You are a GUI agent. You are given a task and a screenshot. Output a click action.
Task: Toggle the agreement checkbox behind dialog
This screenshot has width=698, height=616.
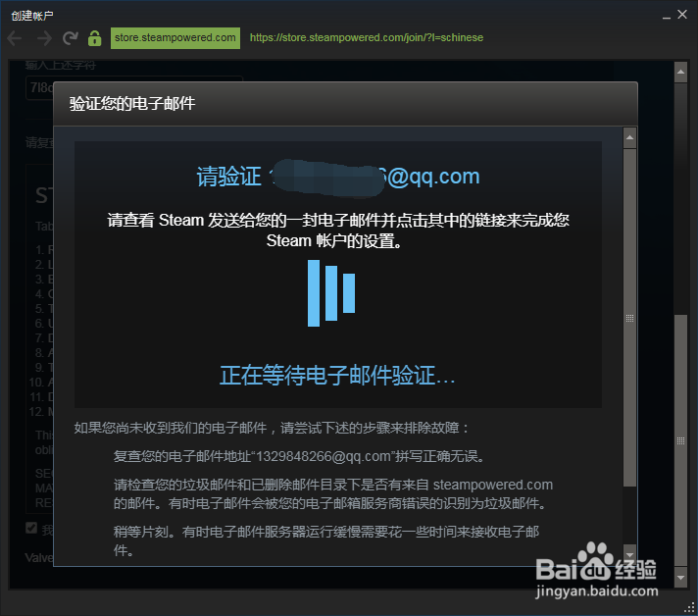click(x=31, y=528)
